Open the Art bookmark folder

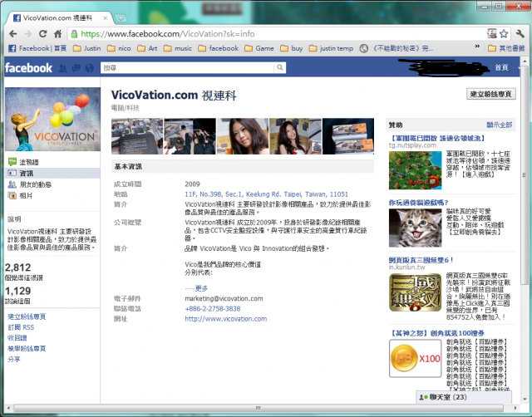click(x=147, y=48)
